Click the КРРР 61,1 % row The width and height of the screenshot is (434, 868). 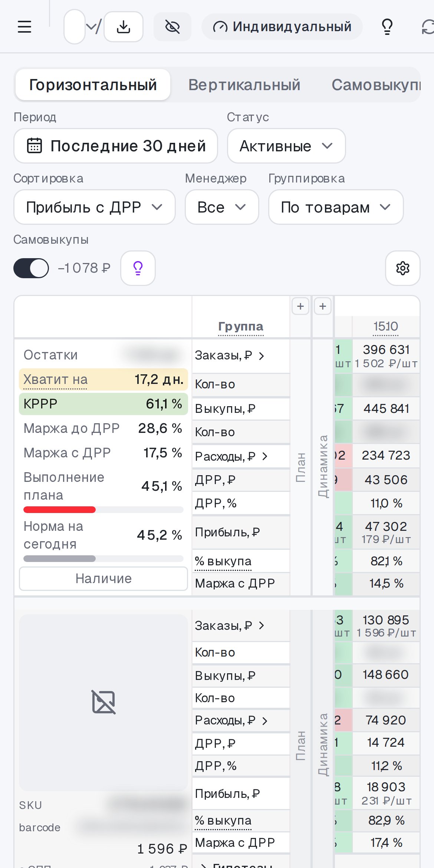pos(103,404)
